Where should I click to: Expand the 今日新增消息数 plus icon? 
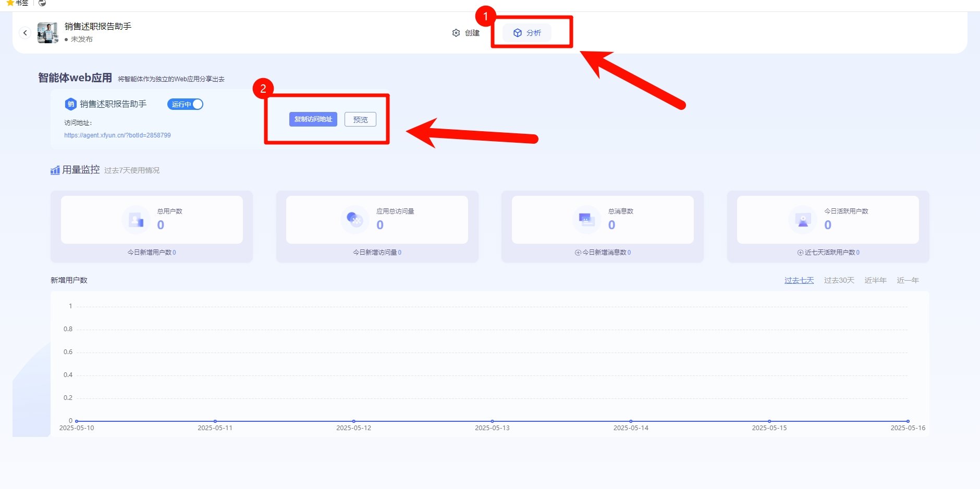coord(578,253)
